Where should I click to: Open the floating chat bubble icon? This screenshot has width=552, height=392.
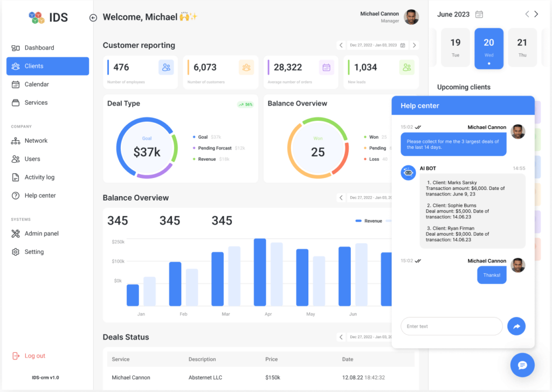point(522,365)
